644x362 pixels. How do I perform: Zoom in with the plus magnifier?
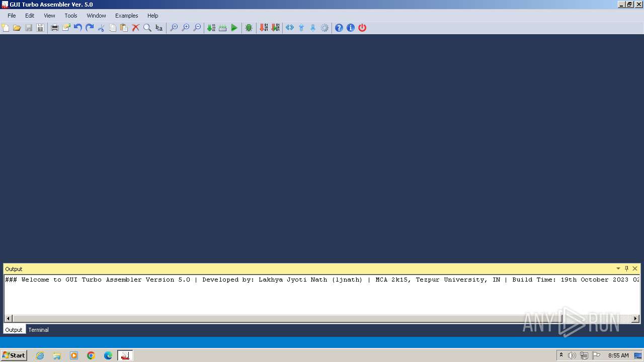tap(186, 28)
